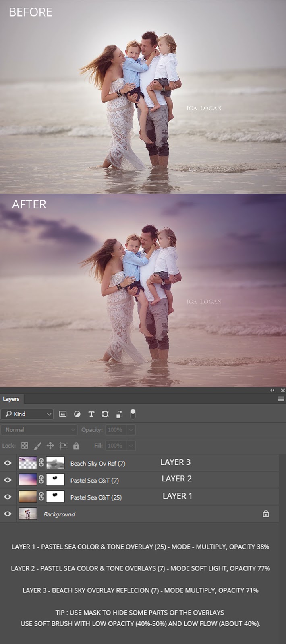Image resolution: width=286 pixels, height=644 pixels.
Task: Hide the Pastel Sea C&T (25) layer
Action: coord(8,497)
